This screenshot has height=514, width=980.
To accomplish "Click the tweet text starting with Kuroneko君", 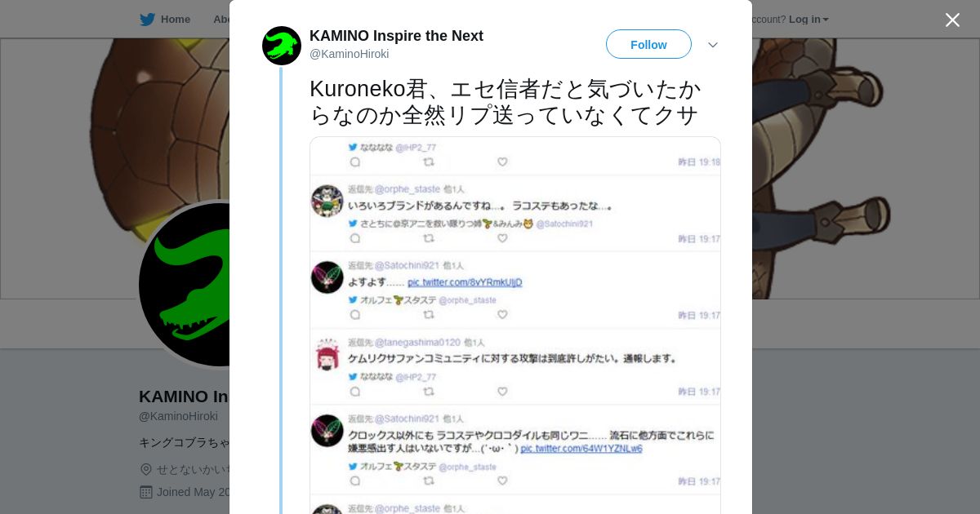I will coord(505,102).
